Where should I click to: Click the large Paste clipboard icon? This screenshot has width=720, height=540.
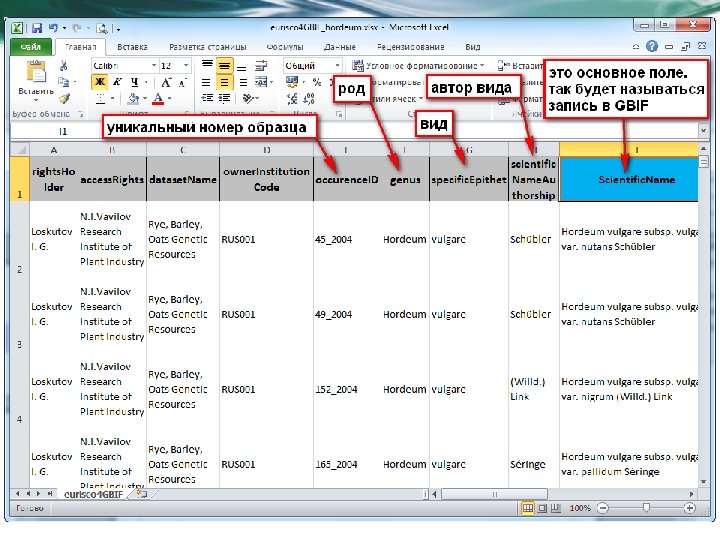pos(36,73)
